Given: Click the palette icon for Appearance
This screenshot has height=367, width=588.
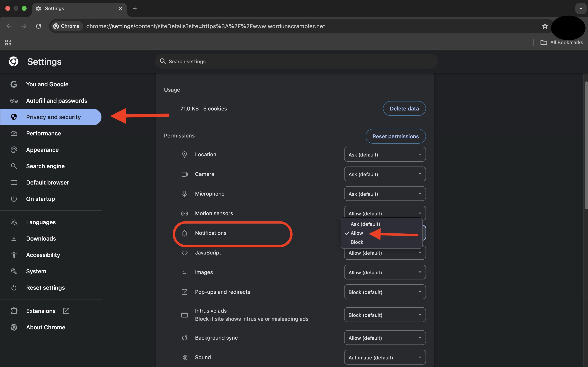Looking at the screenshot, I should [14, 150].
